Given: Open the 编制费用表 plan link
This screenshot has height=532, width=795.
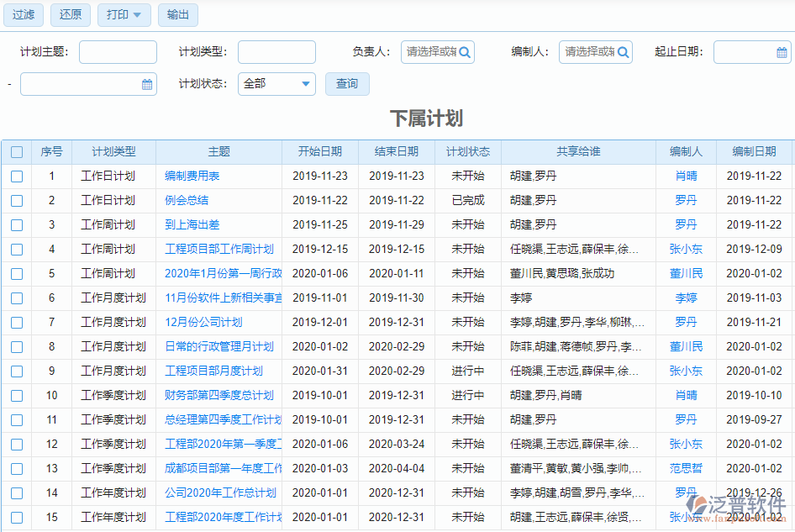Looking at the screenshot, I should click(x=193, y=176).
